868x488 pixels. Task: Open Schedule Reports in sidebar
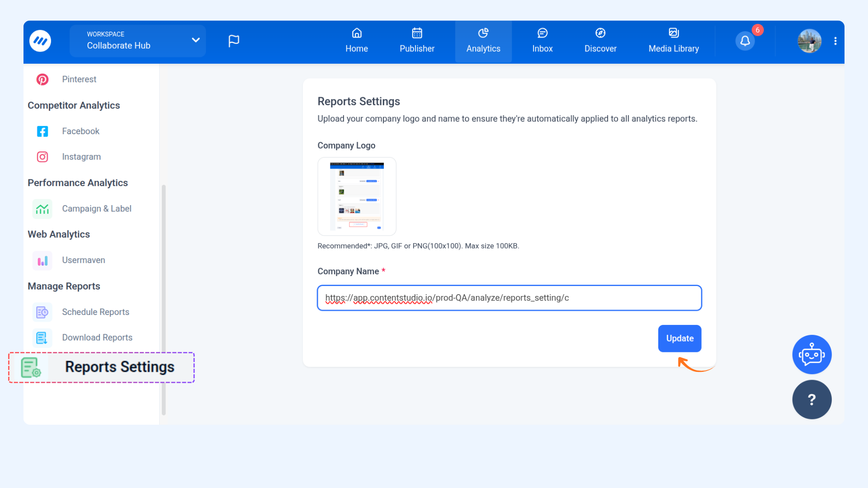click(x=95, y=312)
